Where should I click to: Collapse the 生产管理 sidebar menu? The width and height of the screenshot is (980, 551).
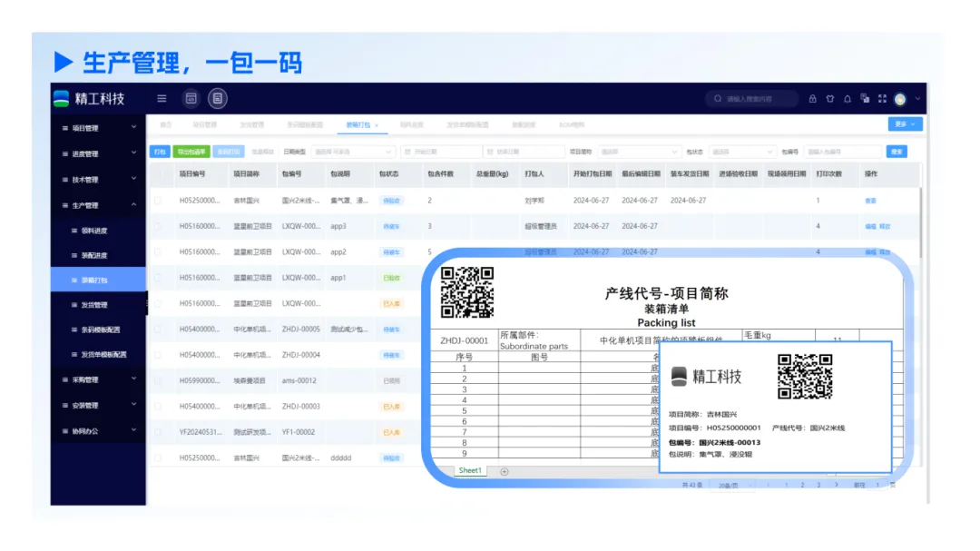point(99,205)
